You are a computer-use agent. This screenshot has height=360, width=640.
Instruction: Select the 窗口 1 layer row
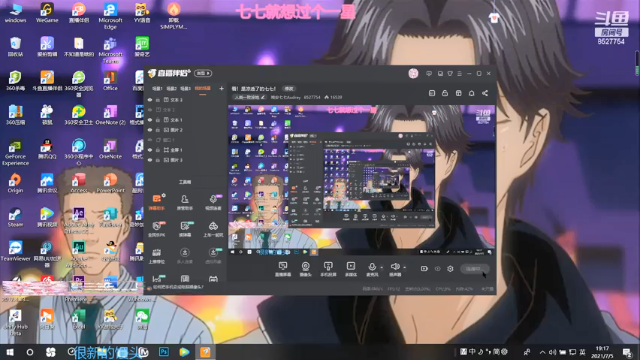tap(185, 140)
